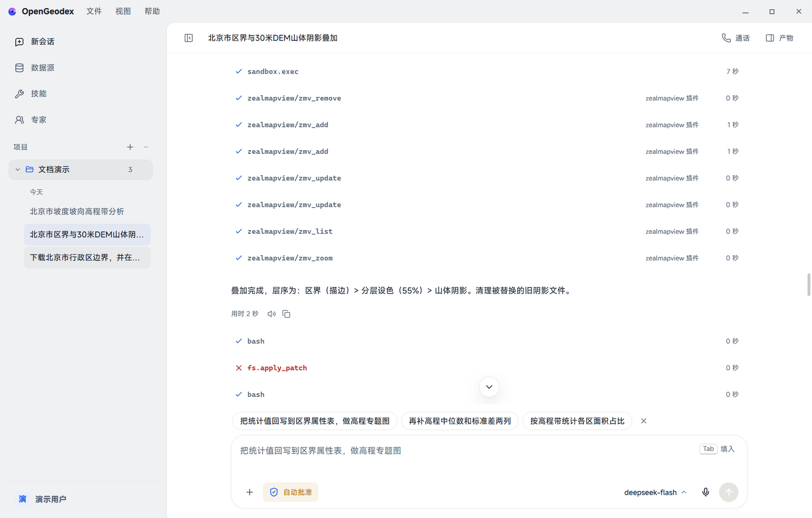812x518 pixels.
Task: Open the 帮助 menu
Action: [152, 11]
